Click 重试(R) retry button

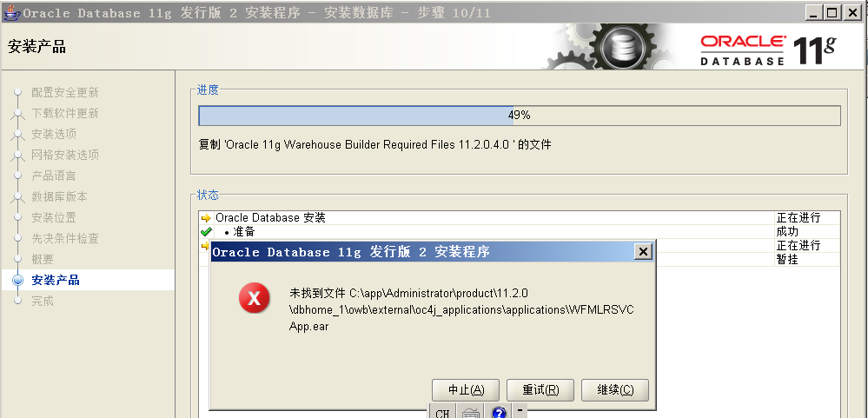point(540,390)
